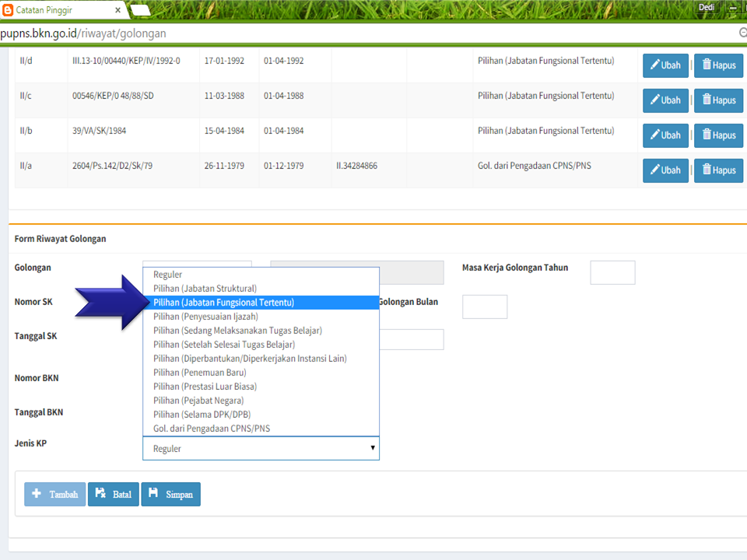Select Pilihan (Prestasi Luar Biasa) option
The height and width of the screenshot is (560, 747).
(261, 387)
